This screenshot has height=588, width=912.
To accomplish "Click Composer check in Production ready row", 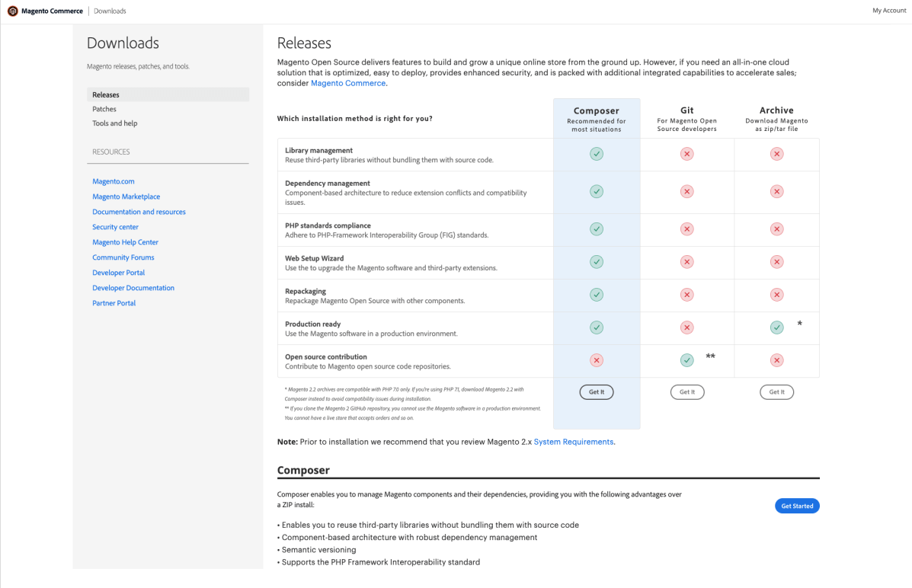I will pos(596,328).
